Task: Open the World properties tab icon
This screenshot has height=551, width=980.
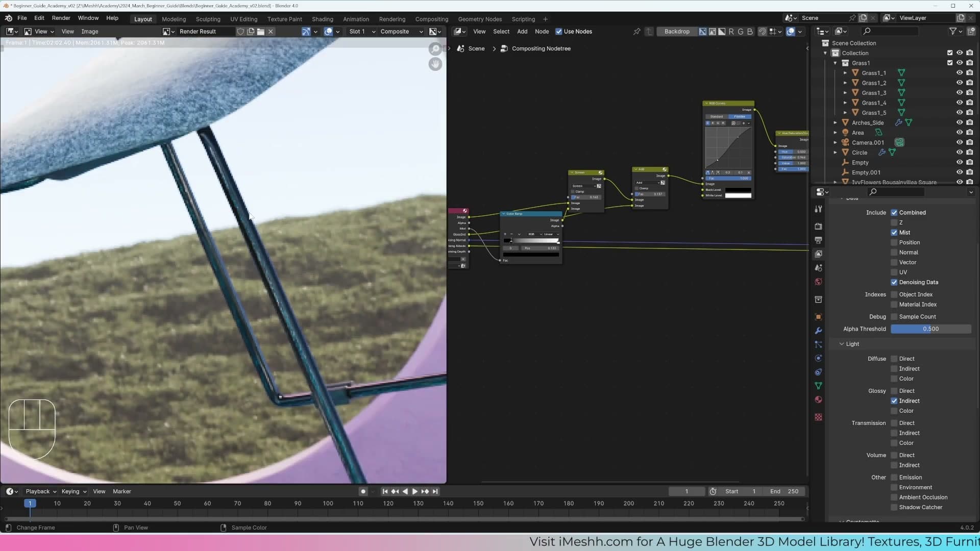Action: click(818, 282)
